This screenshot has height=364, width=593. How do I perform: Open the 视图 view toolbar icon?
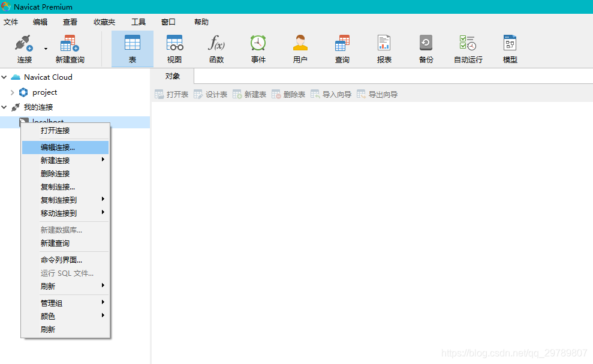coord(174,43)
